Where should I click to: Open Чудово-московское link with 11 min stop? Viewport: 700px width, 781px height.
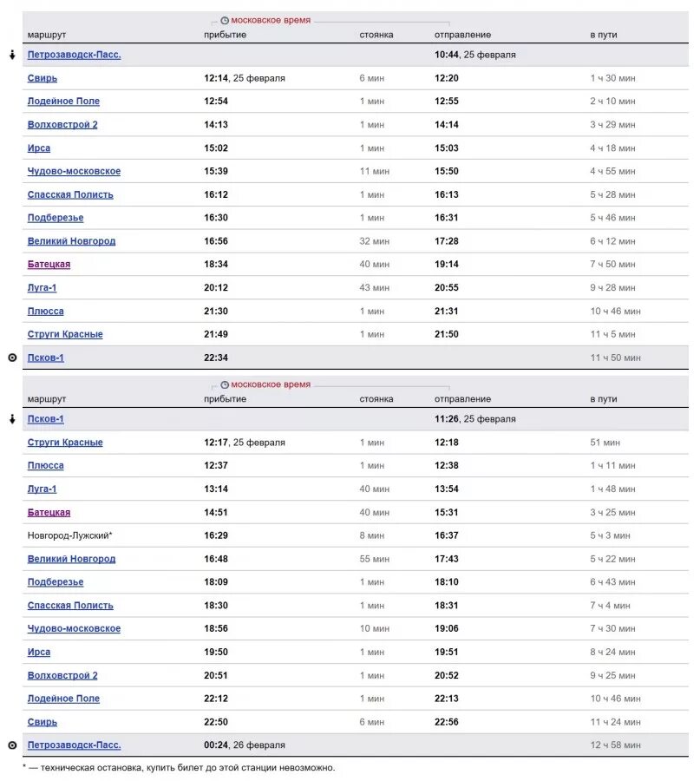tap(74, 171)
